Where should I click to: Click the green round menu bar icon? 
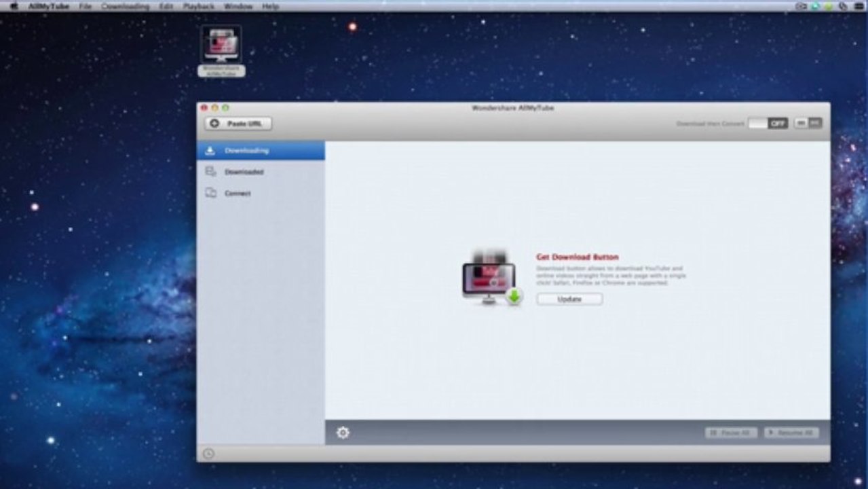(x=829, y=6)
